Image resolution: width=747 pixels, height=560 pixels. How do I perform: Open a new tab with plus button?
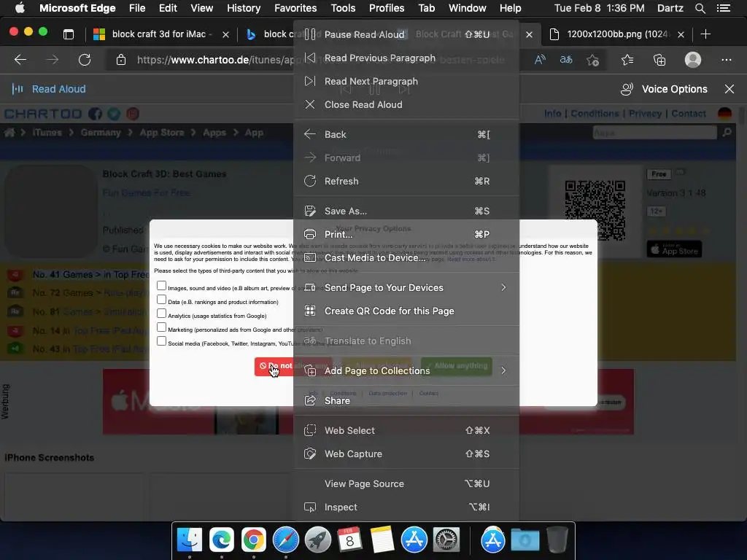(705, 34)
